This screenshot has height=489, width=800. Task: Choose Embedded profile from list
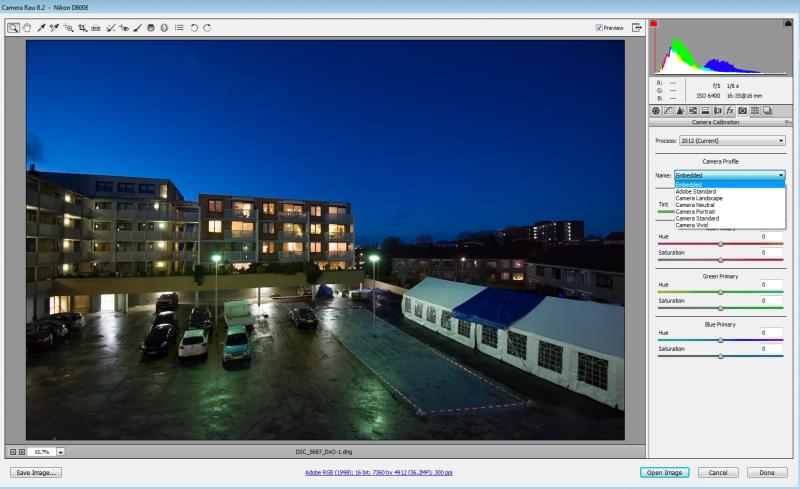(730, 184)
